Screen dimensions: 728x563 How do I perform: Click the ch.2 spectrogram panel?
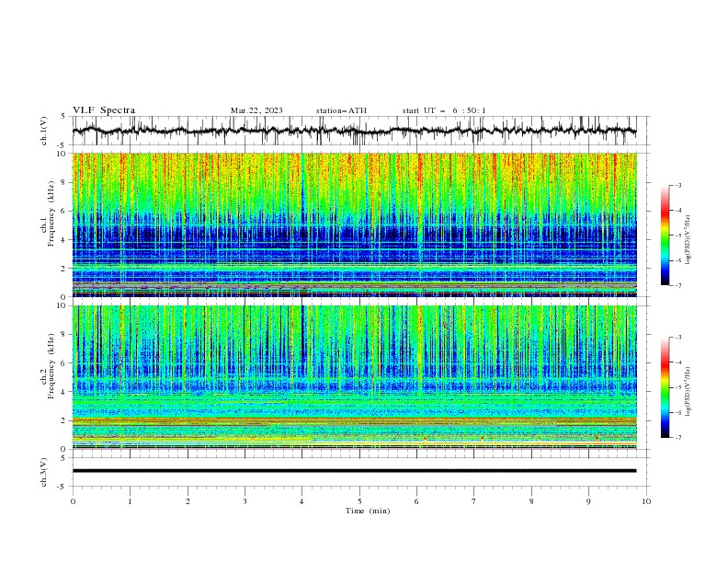(x=354, y=377)
